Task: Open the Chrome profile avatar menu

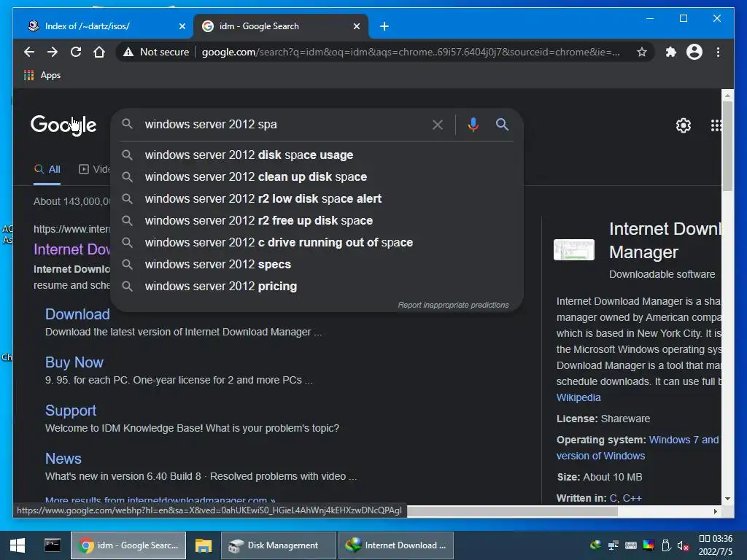Action: coord(694,52)
